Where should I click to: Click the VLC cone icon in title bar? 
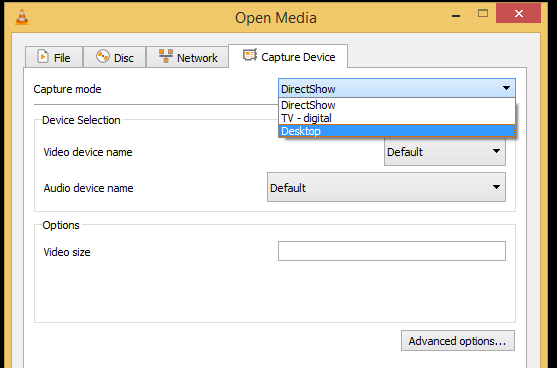click(22, 17)
